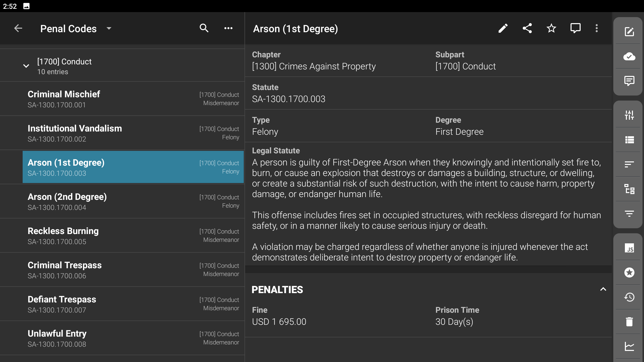The height and width of the screenshot is (362, 644).
Task: Collapse the PENALTIES section
Action: 603,289
